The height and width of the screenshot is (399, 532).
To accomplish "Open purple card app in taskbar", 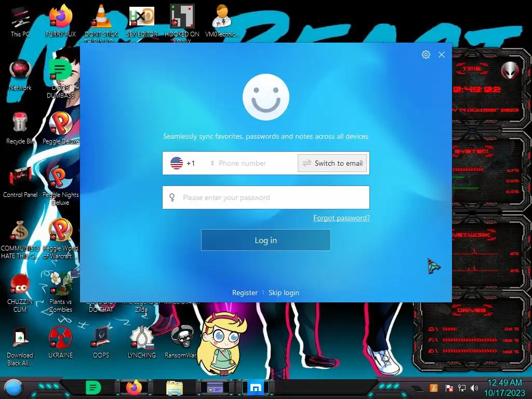I will tap(215, 388).
